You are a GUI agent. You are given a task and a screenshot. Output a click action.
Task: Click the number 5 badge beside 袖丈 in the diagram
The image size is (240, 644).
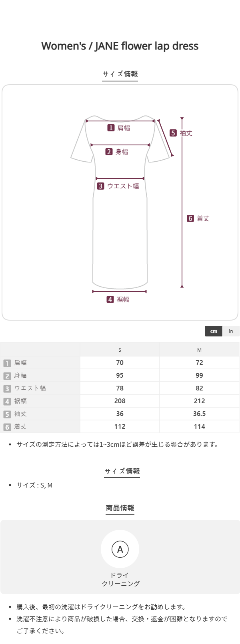pyautogui.click(x=173, y=133)
